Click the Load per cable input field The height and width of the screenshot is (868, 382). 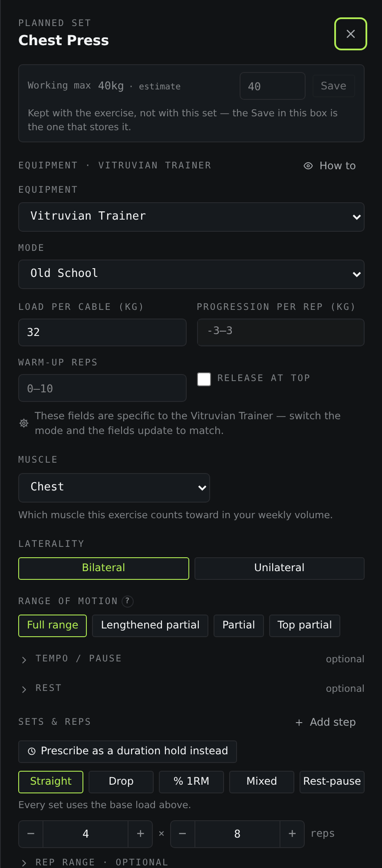point(102,332)
